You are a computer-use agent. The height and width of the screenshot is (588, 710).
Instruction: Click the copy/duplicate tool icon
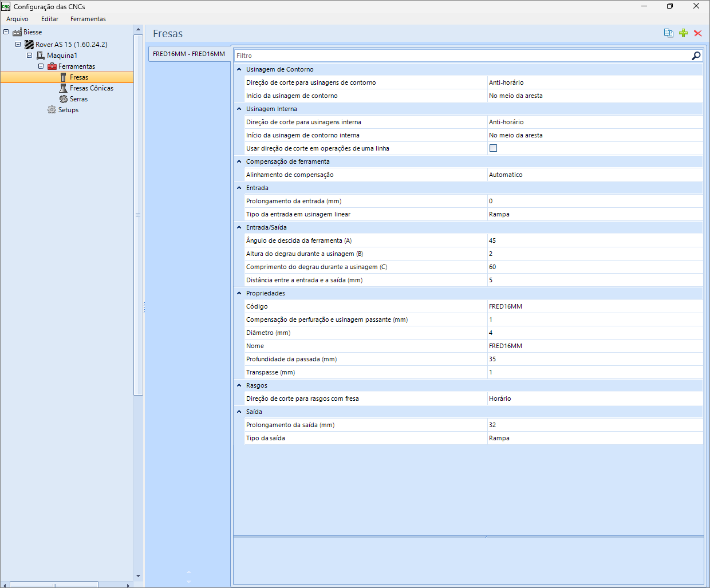pos(668,33)
